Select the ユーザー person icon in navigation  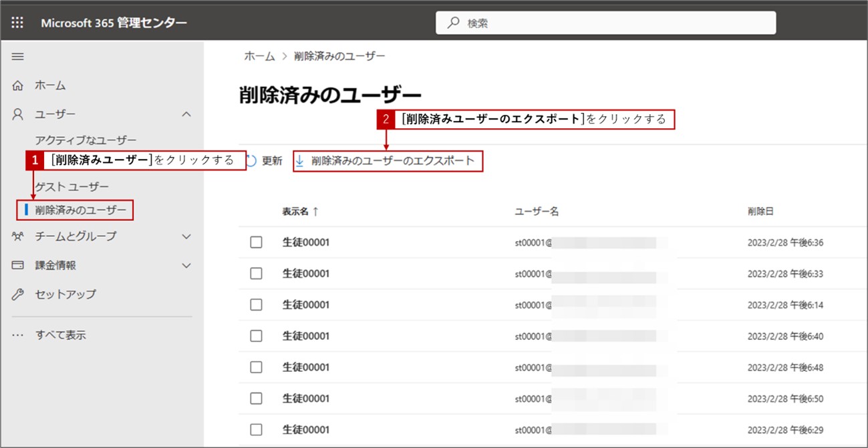(17, 114)
